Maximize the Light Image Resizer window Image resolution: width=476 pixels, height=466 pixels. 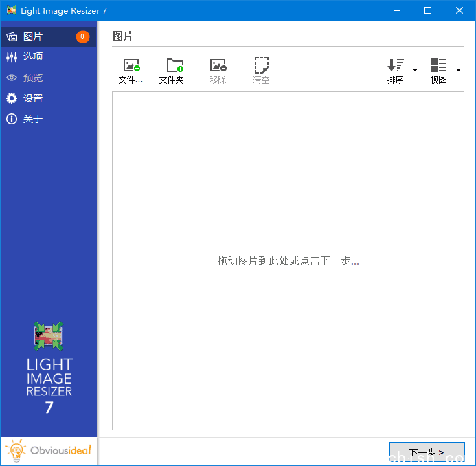[x=427, y=10]
